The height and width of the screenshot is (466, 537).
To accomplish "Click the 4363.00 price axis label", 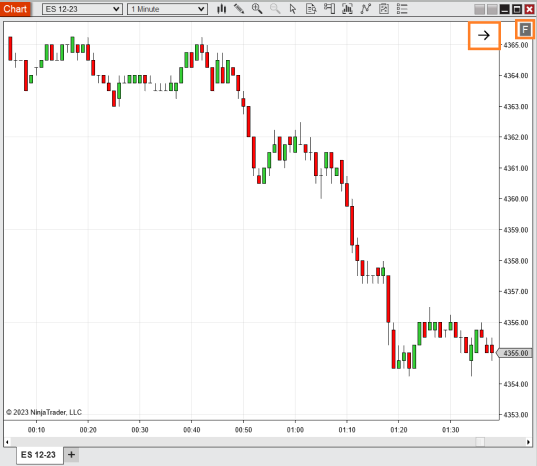I will pos(516,106).
